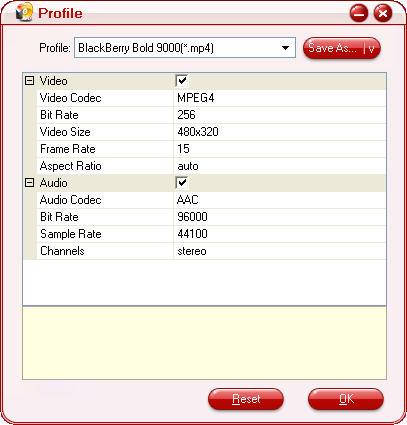This screenshot has height=425, width=407.
Task: Click the Video Size label
Action: point(65,132)
